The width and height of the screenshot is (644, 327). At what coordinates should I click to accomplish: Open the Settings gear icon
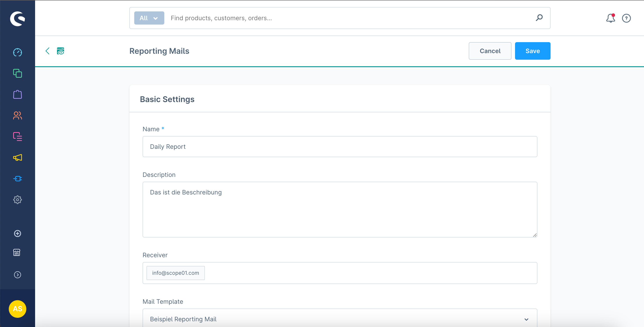18,200
